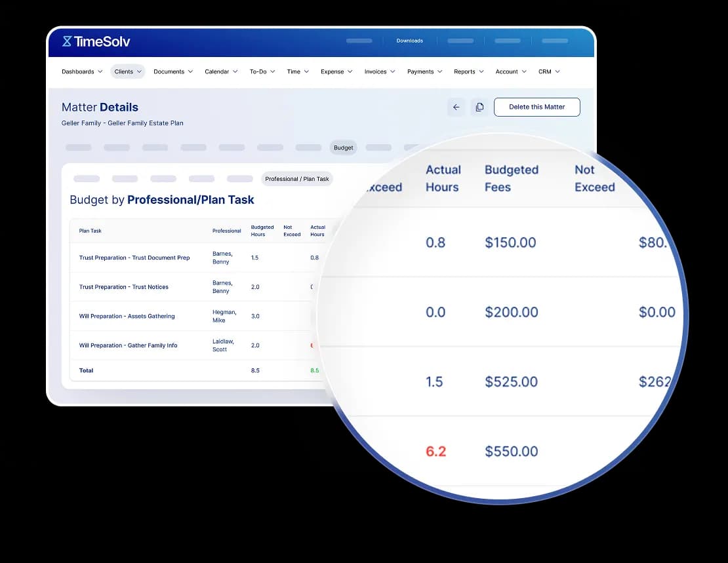728x563 pixels.
Task: Open the To-Do menu
Action: tap(262, 71)
